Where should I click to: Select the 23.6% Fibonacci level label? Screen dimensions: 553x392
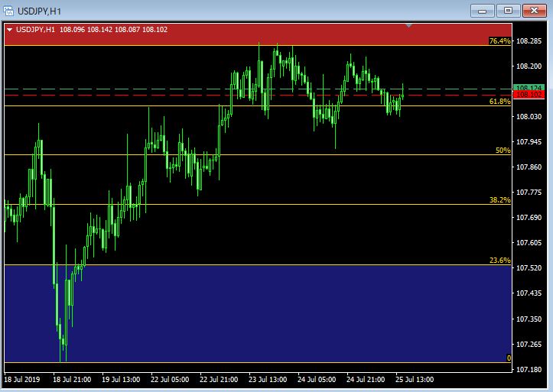(499, 261)
